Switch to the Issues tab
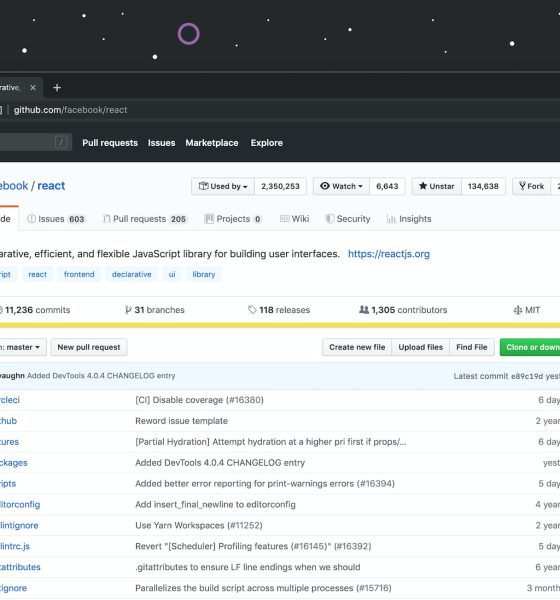Screen dimensions: 560x600 (x=56, y=219)
